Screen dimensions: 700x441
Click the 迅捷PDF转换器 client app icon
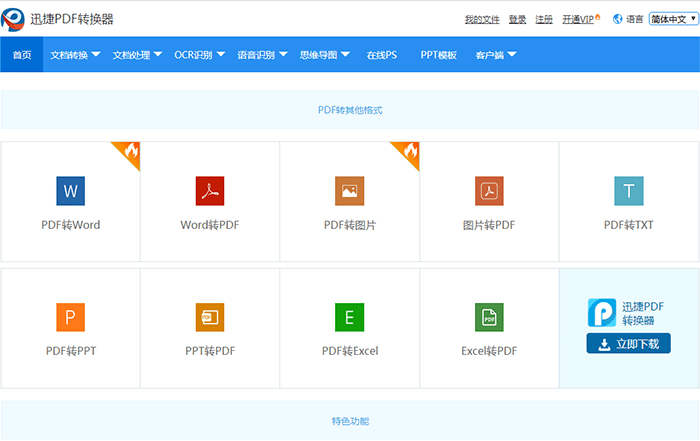point(602,313)
